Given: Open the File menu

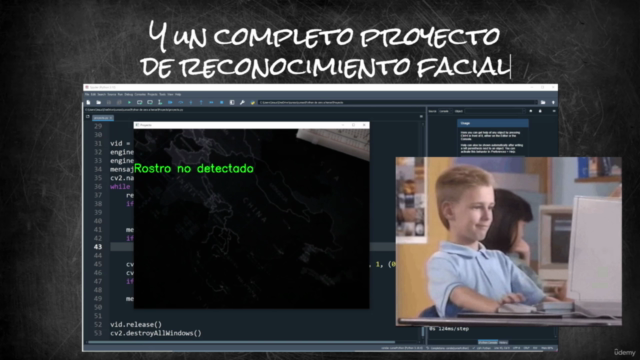Looking at the screenshot, I should coord(87,94).
